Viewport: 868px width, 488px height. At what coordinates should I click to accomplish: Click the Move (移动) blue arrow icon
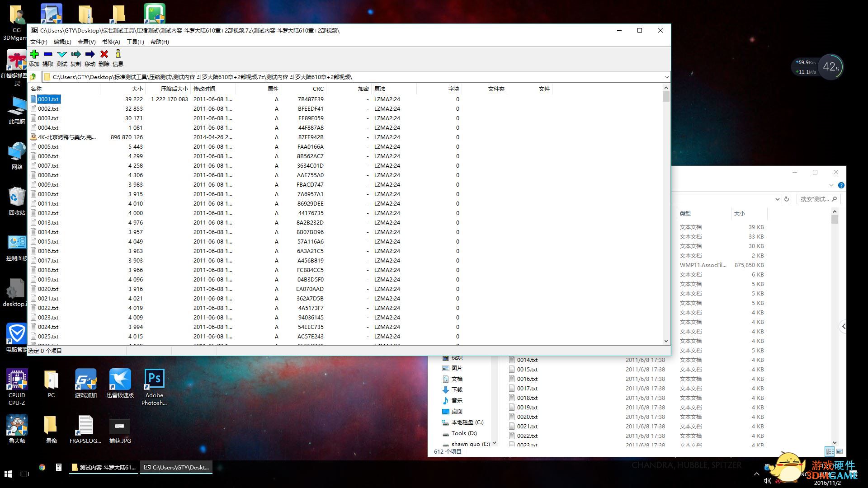pyautogui.click(x=90, y=54)
